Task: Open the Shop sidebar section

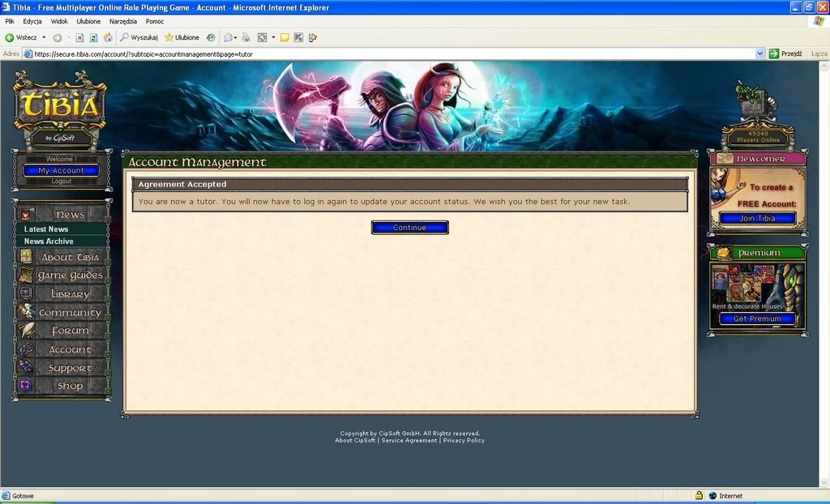Action: 62,386
